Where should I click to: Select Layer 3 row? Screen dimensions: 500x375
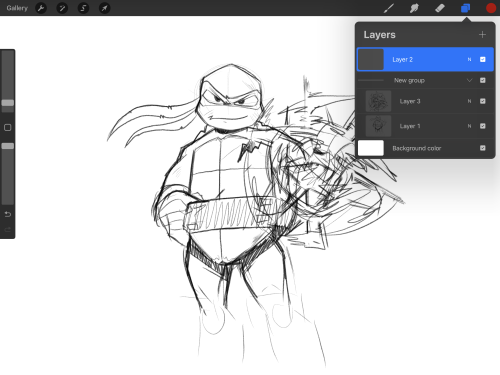425,101
